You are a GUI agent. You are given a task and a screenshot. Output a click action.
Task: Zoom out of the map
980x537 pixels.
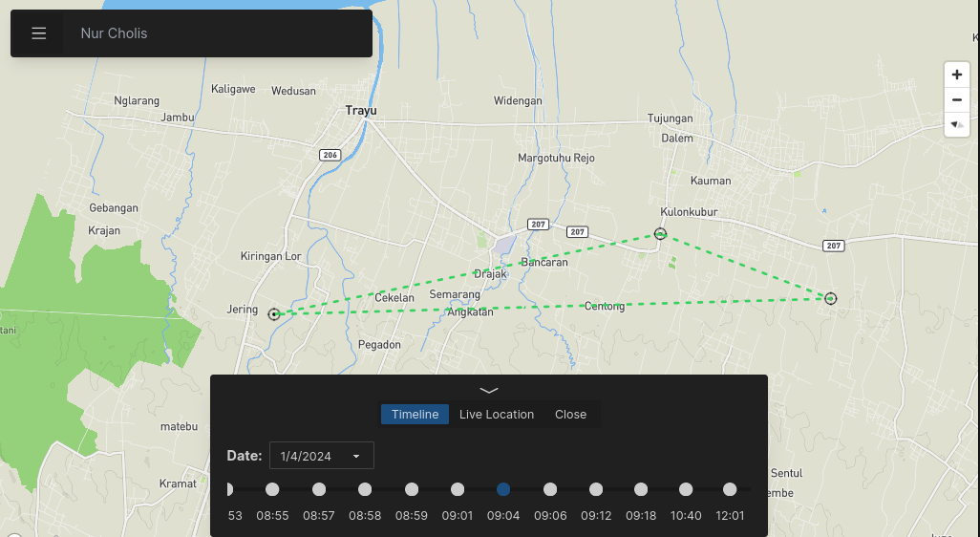tap(956, 100)
